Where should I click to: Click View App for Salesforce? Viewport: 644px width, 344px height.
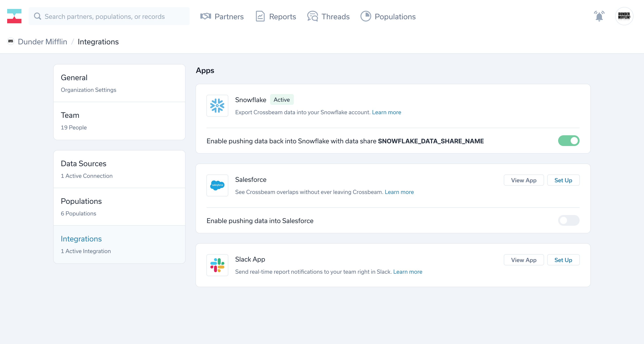(523, 180)
